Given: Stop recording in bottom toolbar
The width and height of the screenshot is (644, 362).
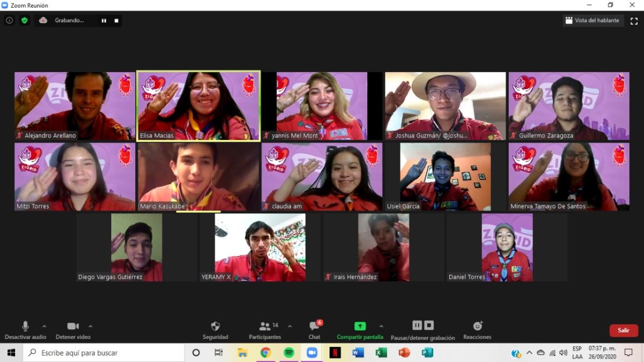Looking at the screenshot, I should (429, 325).
